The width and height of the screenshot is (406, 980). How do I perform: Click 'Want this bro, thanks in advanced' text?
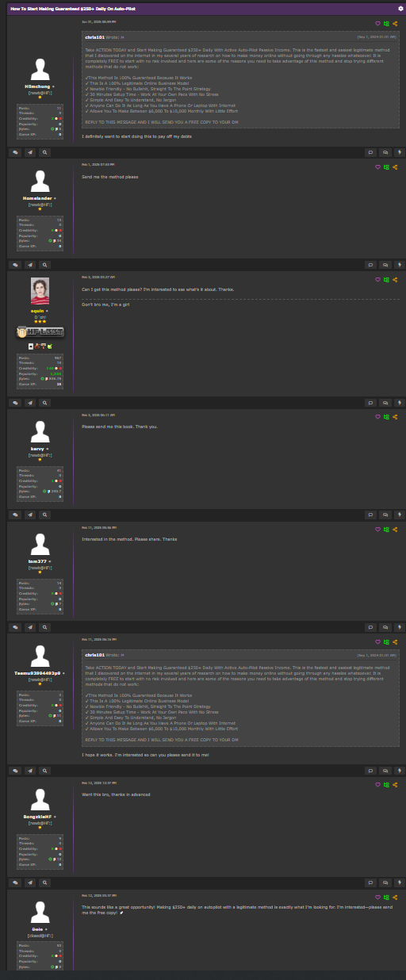pos(117,794)
